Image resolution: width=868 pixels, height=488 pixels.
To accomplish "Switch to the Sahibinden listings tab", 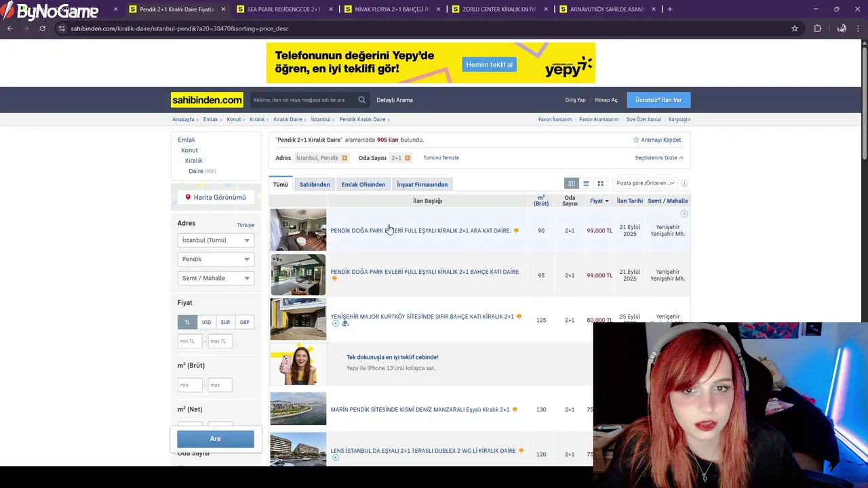I will pos(315,184).
